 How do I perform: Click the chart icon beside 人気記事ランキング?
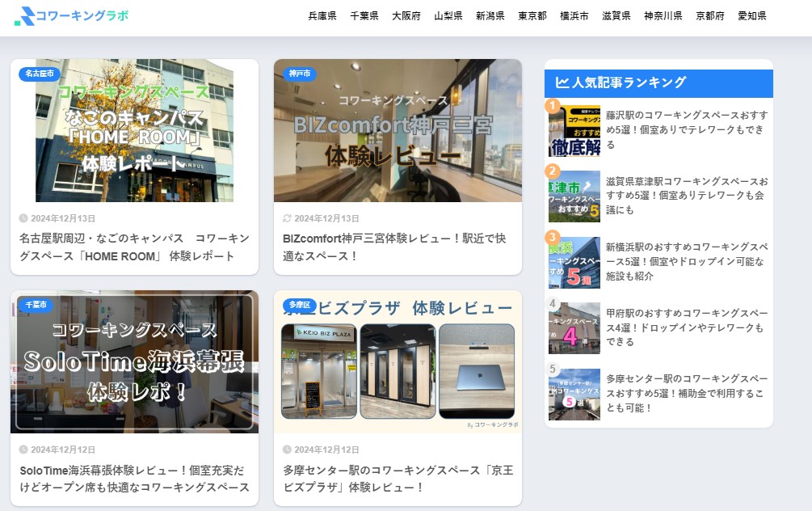click(x=562, y=82)
